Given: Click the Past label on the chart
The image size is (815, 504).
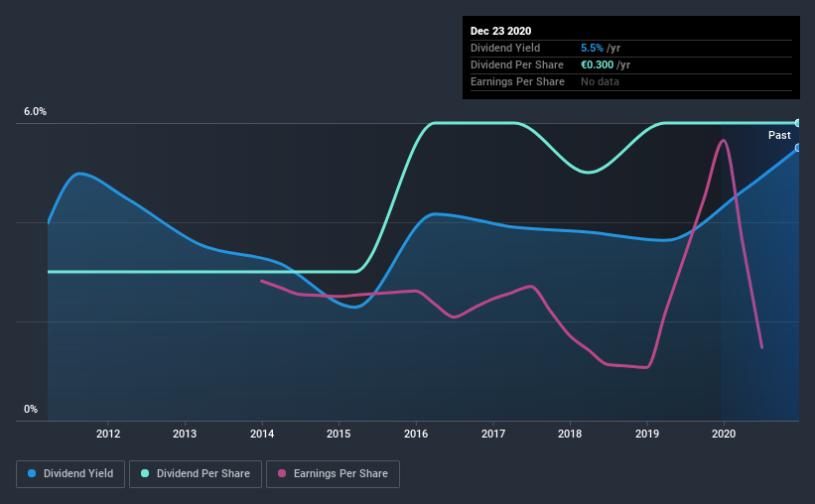Looking at the screenshot, I should pos(779,135).
